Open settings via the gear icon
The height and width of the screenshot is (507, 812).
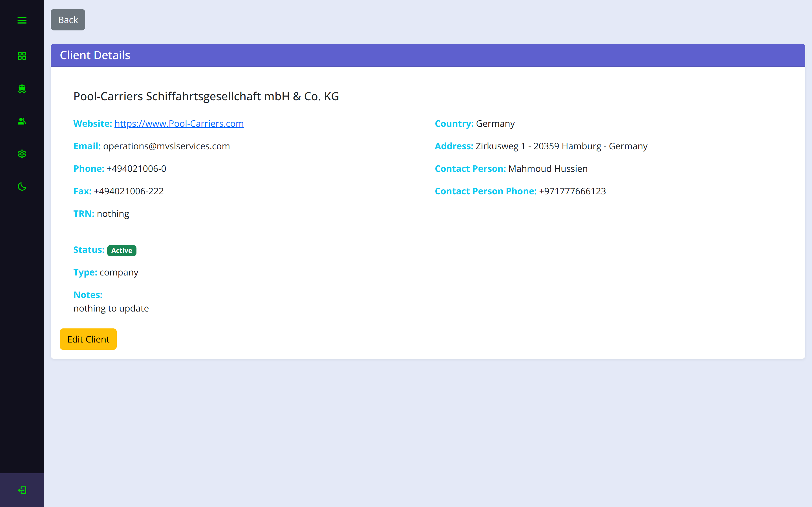point(22,154)
